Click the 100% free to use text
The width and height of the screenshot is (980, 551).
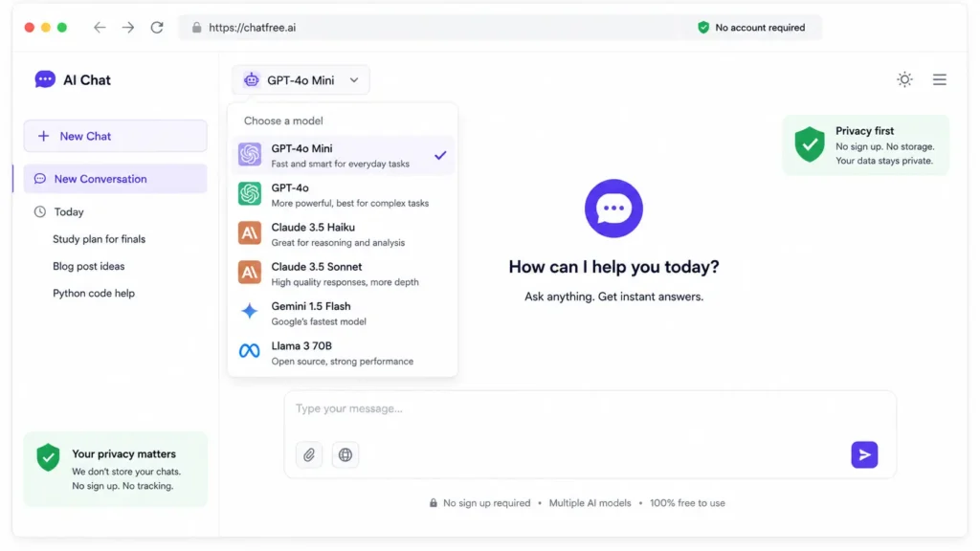(687, 503)
